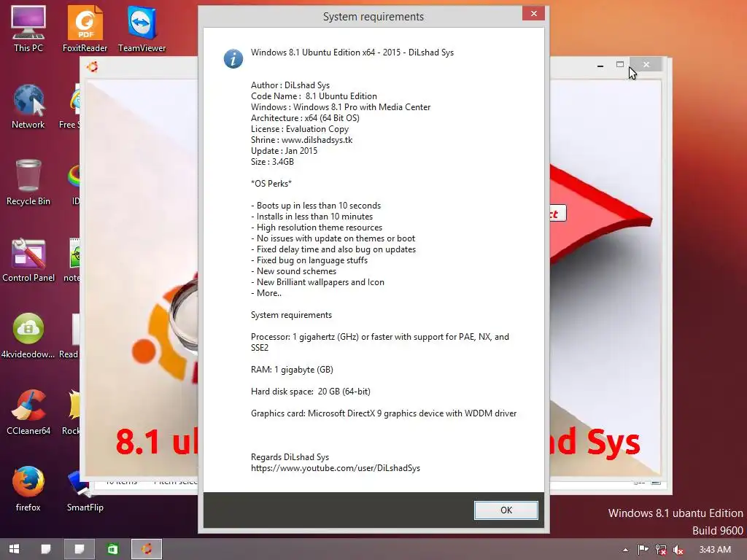The width and height of the screenshot is (747, 560).
Task: Click the Graphics card requirement line
Action: [x=384, y=413]
